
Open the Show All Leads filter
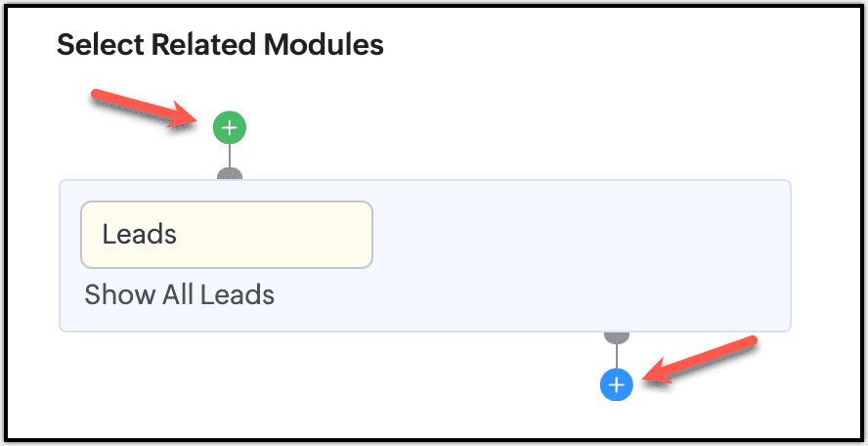179,294
